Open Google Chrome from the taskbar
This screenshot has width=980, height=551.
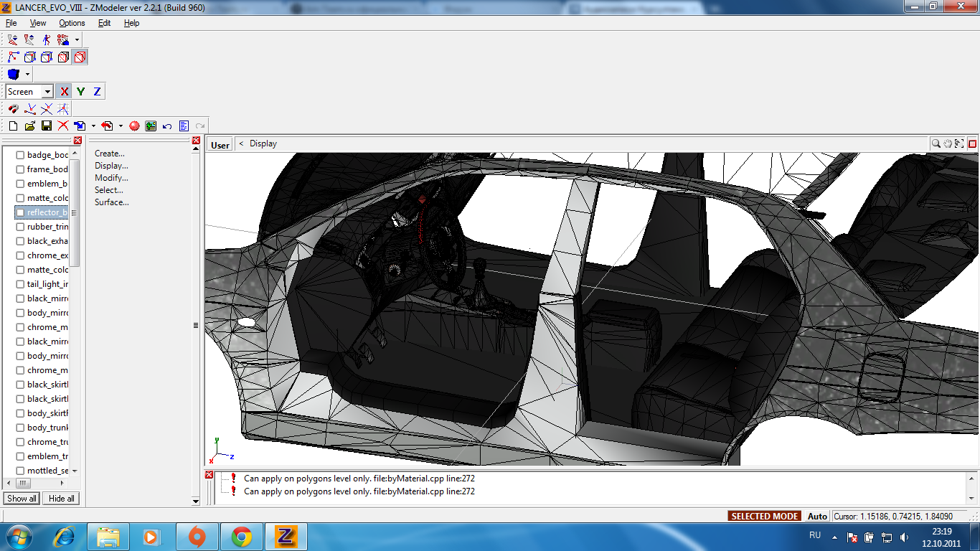[x=241, y=537]
